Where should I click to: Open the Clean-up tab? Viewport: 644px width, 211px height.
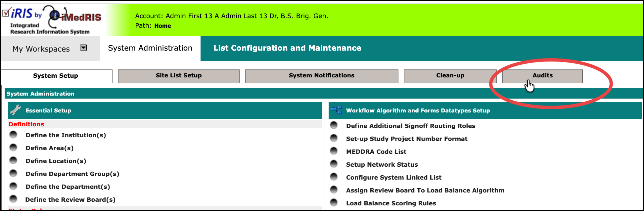click(x=450, y=75)
